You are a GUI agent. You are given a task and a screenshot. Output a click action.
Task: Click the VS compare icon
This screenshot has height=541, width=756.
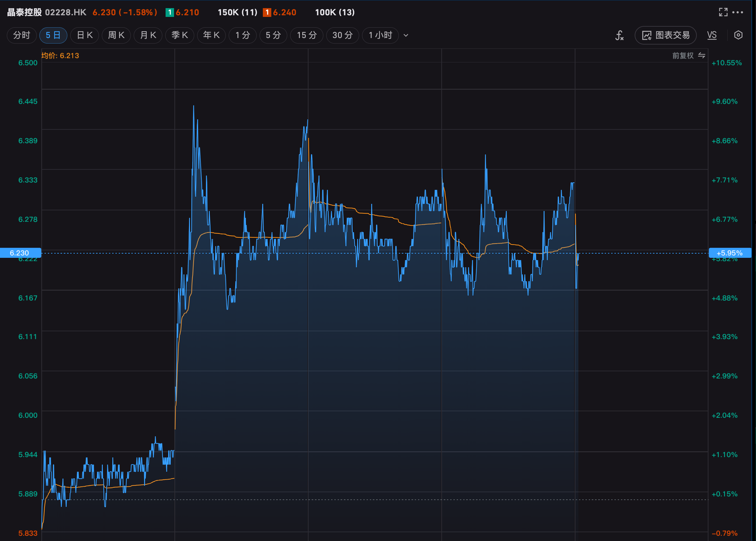[x=712, y=35]
